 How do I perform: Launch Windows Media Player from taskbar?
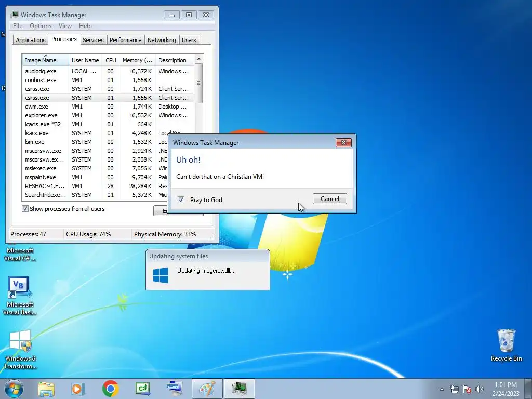coord(78,389)
